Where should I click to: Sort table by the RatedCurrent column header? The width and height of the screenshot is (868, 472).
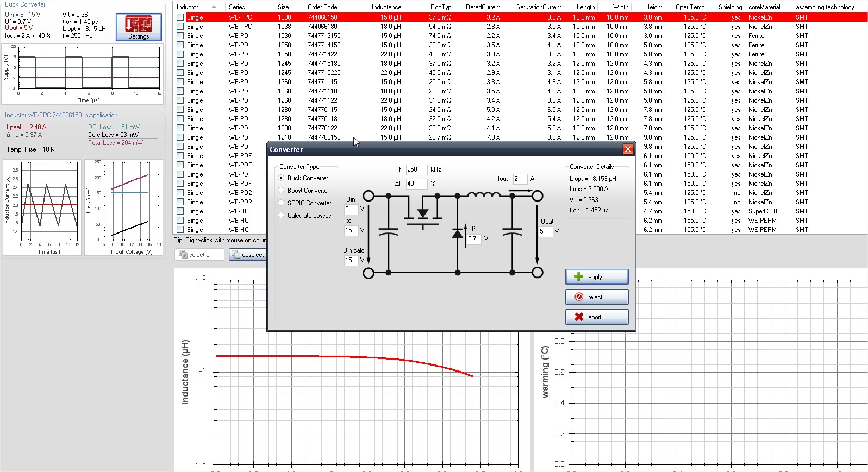pyautogui.click(x=483, y=7)
